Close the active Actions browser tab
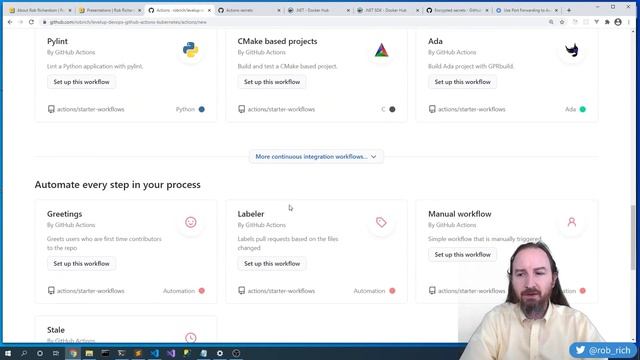Image resolution: width=640 pixels, height=360 pixels. coord(209,10)
